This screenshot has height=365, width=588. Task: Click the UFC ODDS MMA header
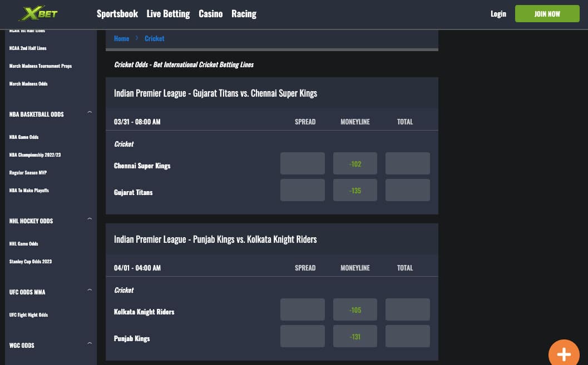coord(27,292)
